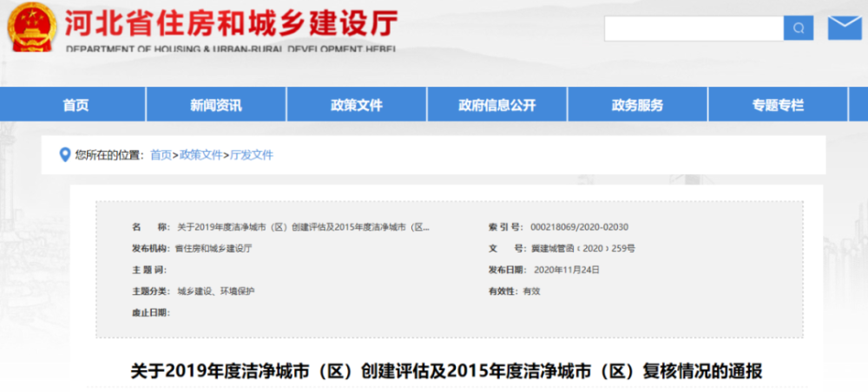Image resolution: width=868 pixels, height=392 pixels.
Task: Click the location pin icon
Action: [63, 154]
